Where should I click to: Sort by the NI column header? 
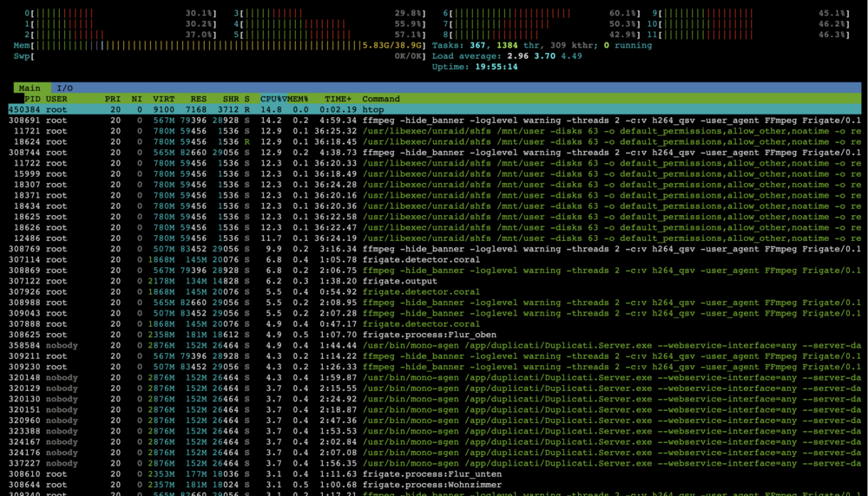137,99
